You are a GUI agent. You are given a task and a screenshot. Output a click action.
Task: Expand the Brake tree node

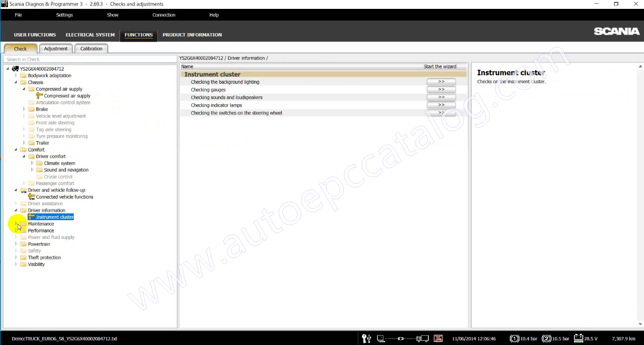[24, 109]
